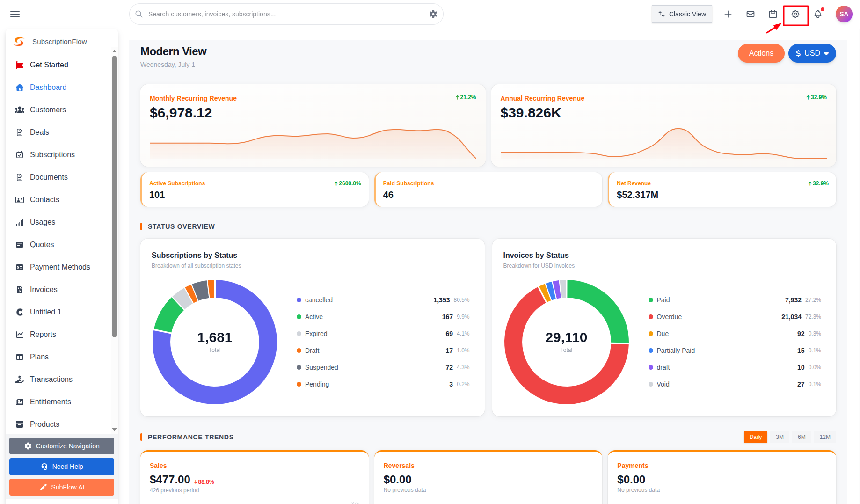Click the sidebar scrollbar thumb

(x=114, y=197)
